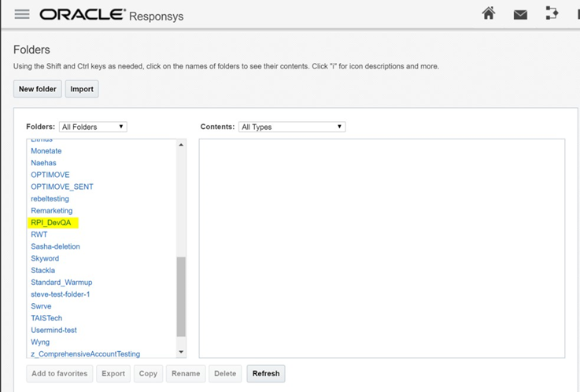Click the Export button
This screenshot has width=580, height=392.
point(113,373)
